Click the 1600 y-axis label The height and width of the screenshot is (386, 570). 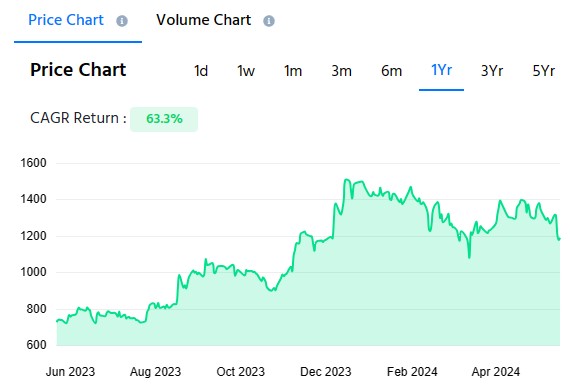[x=33, y=163]
